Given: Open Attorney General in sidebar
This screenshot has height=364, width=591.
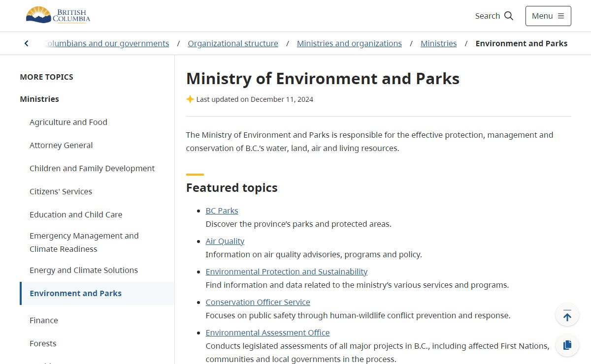Looking at the screenshot, I should point(61,145).
